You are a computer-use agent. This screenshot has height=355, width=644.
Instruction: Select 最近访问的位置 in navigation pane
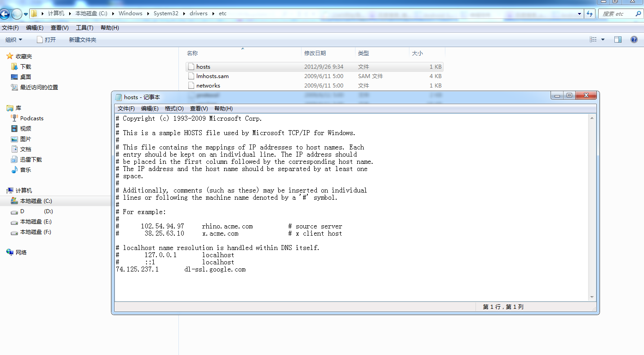pyautogui.click(x=39, y=87)
